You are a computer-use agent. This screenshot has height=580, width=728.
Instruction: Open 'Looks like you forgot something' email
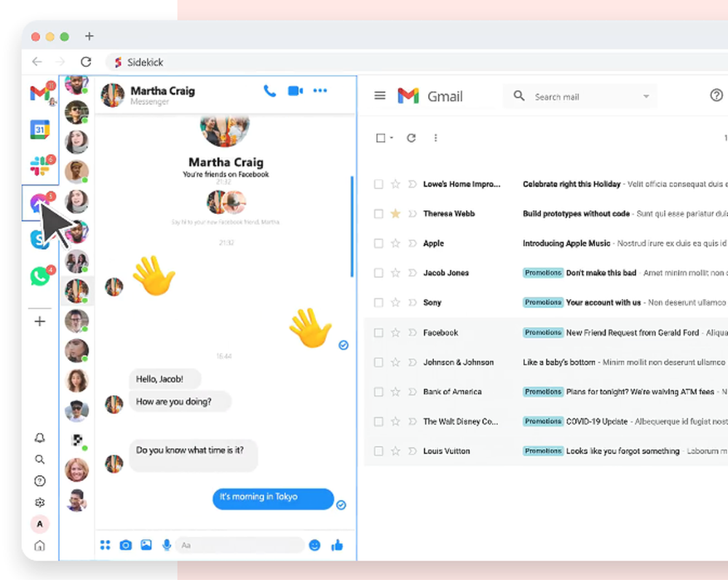[622, 451]
